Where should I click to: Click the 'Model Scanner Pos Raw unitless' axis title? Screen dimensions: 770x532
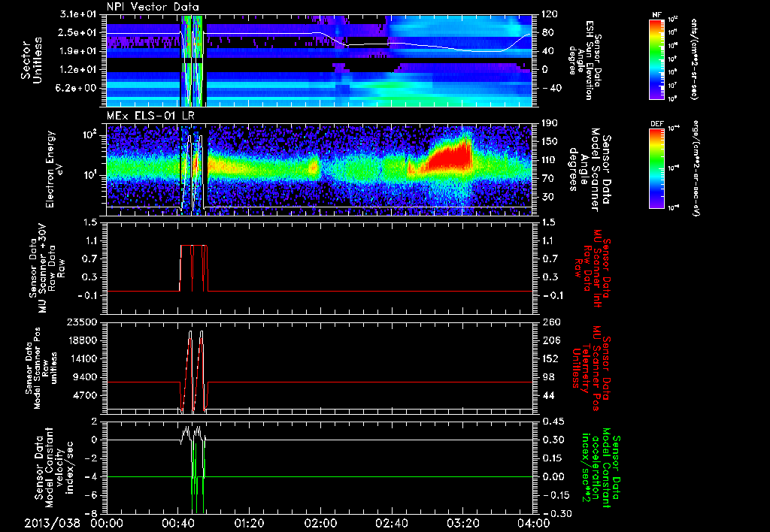[41, 368]
